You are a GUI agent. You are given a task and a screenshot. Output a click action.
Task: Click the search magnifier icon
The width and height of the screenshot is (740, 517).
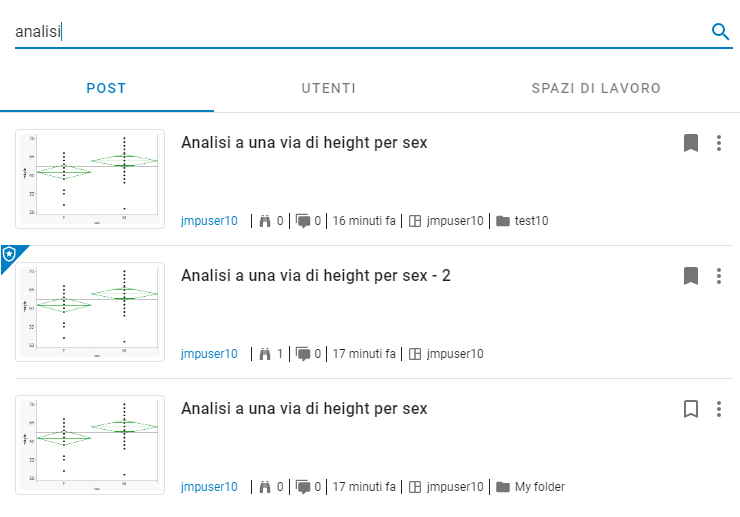pos(720,32)
